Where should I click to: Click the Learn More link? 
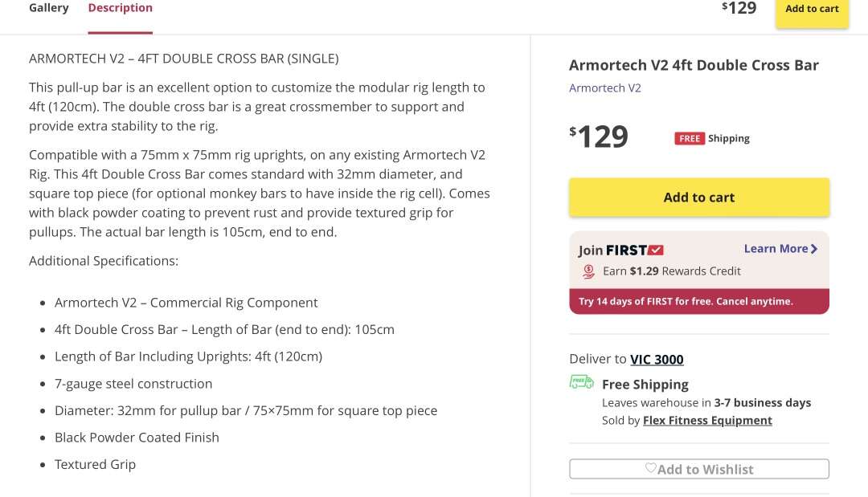776,249
